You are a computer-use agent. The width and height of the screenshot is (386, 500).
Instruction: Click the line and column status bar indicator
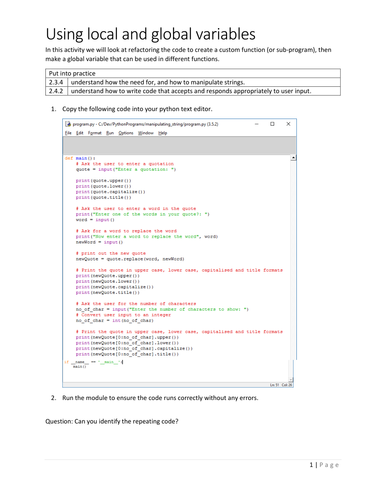281,385
